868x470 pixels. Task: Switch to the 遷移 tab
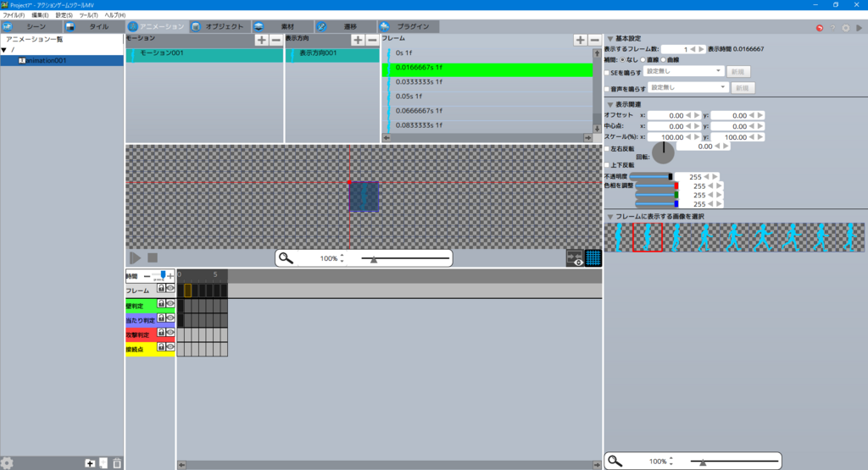click(x=346, y=26)
